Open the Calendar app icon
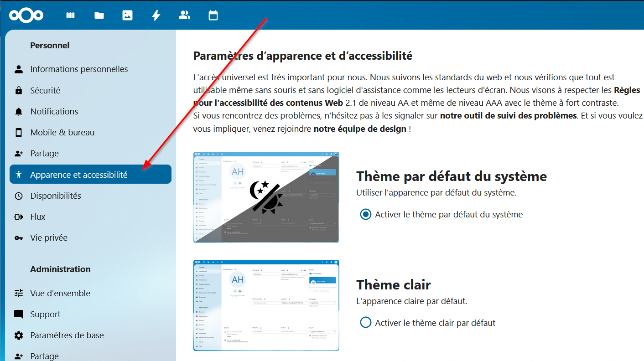The width and height of the screenshot is (644, 361). coord(213,15)
